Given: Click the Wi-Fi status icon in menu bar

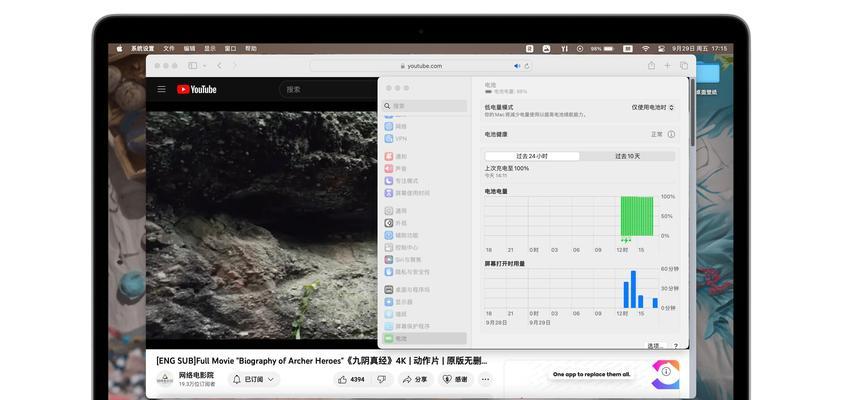Looking at the screenshot, I should [645, 48].
